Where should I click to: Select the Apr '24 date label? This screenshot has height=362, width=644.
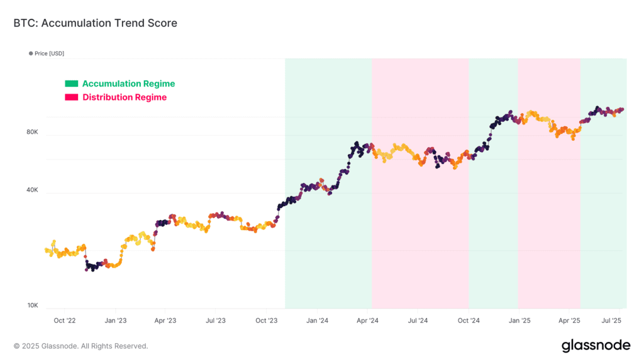[367, 321]
